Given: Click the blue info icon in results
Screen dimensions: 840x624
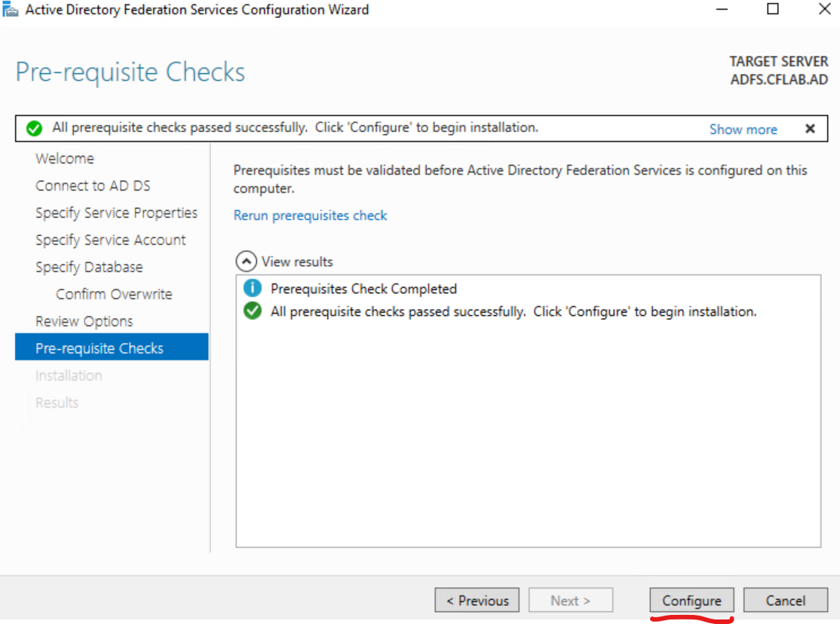Looking at the screenshot, I should [253, 288].
